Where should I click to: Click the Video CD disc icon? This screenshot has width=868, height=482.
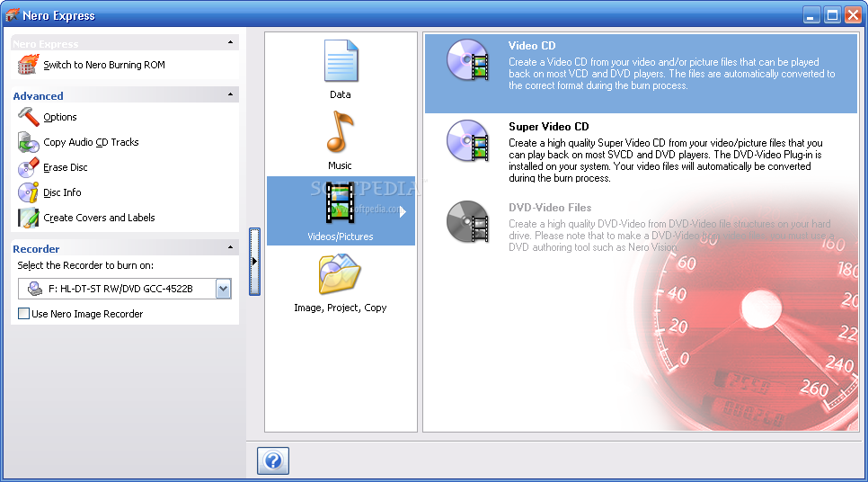tap(468, 60)
